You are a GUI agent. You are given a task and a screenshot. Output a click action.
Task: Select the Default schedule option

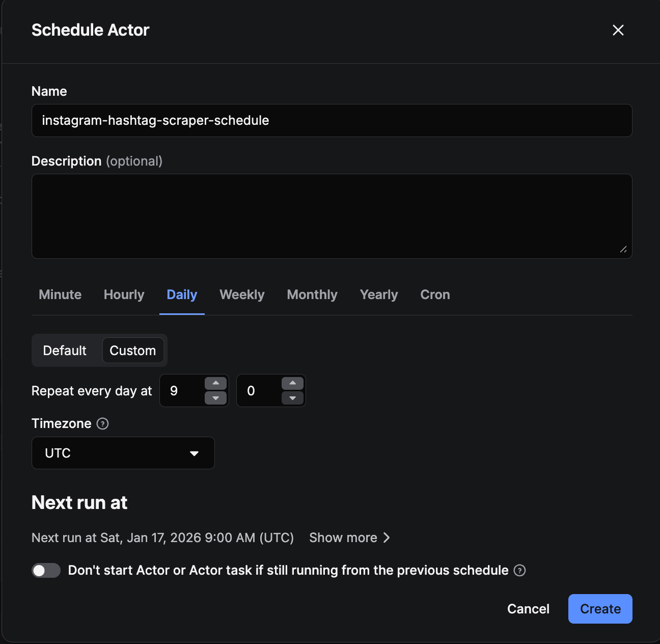tap(65, 351)
